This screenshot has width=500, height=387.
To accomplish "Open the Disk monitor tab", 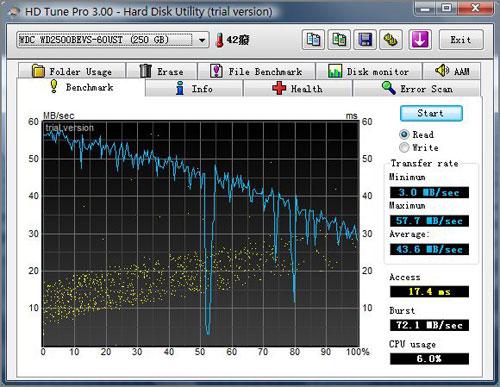I will tap(369, 71).
